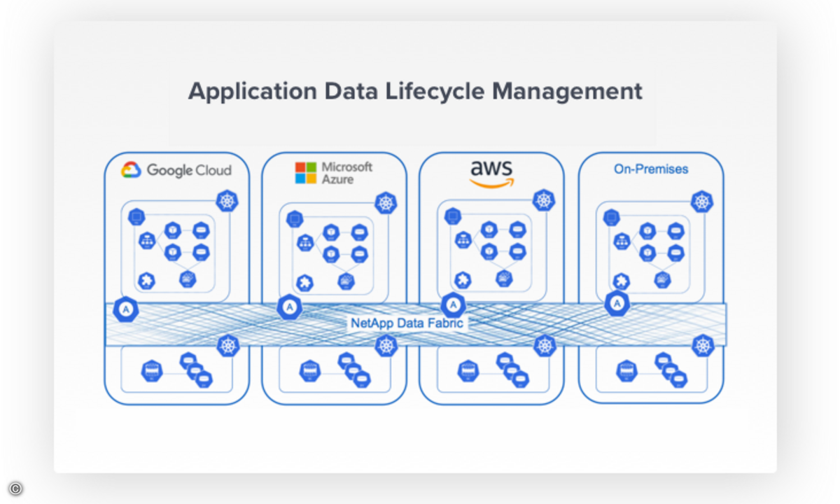Click the large storage hexagon in On-Premises' bottom box
The image size is (840, 504).
[626, 370]
